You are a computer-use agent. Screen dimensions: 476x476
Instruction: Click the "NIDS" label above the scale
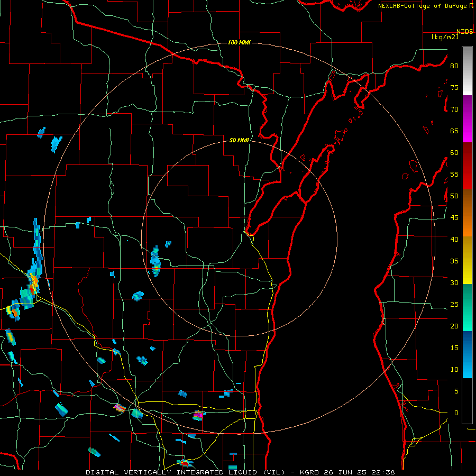465,32
